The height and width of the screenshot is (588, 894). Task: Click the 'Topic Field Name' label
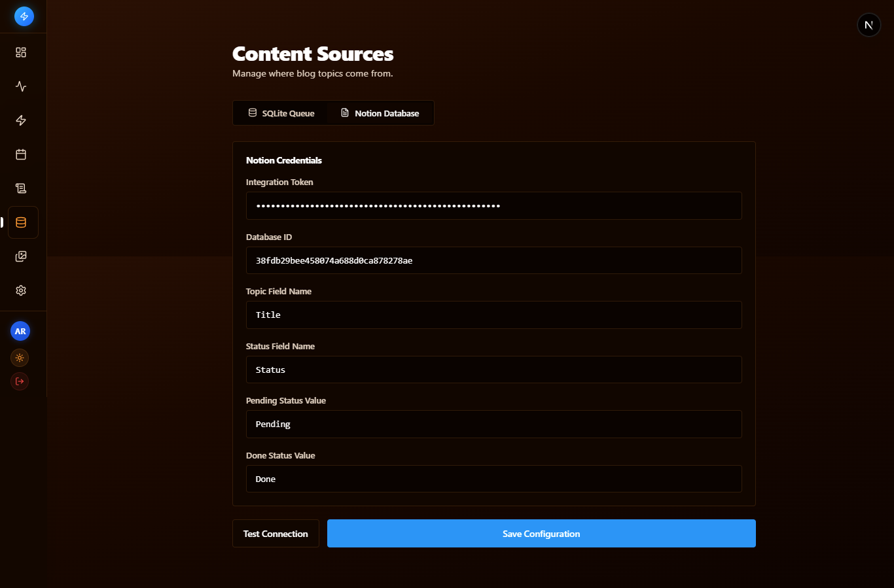tap(279, 291)
